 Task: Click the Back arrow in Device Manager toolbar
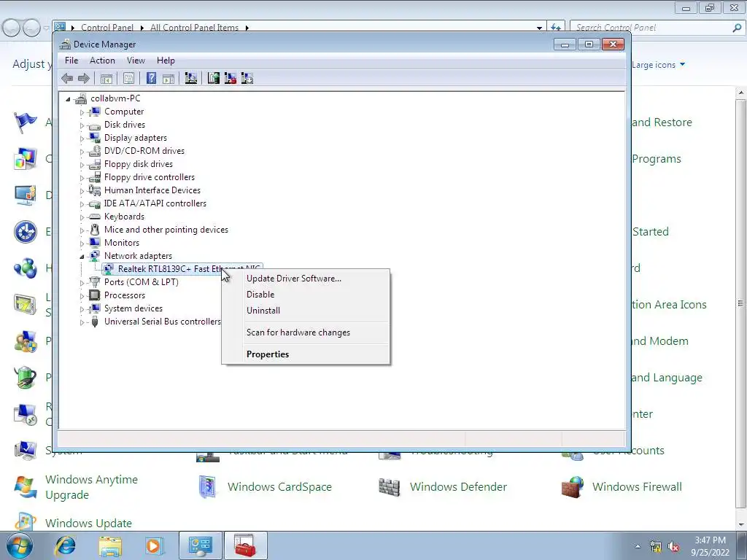67,78
